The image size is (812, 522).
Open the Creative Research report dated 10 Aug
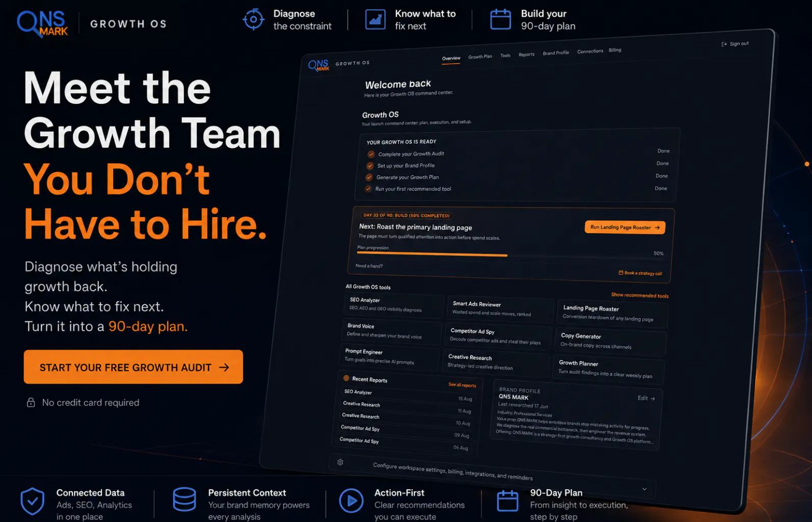coord(406,420)
